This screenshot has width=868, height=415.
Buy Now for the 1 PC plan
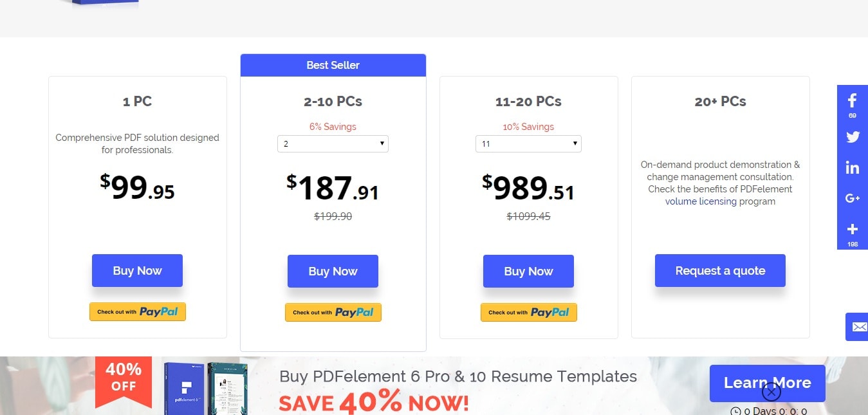click(x=137, y=270)
